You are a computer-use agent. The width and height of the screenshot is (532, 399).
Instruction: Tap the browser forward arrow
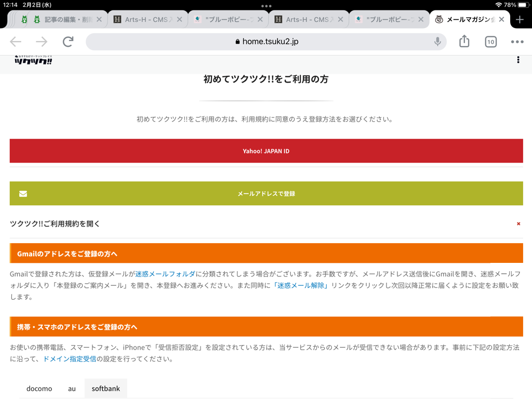pyautogui.click(x=42, y=42)
